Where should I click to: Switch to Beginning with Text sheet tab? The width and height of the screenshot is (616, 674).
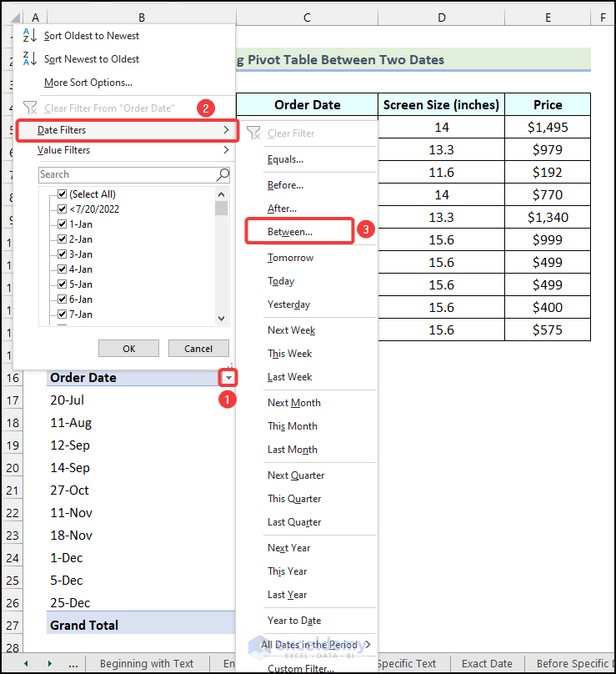(147, 664)
